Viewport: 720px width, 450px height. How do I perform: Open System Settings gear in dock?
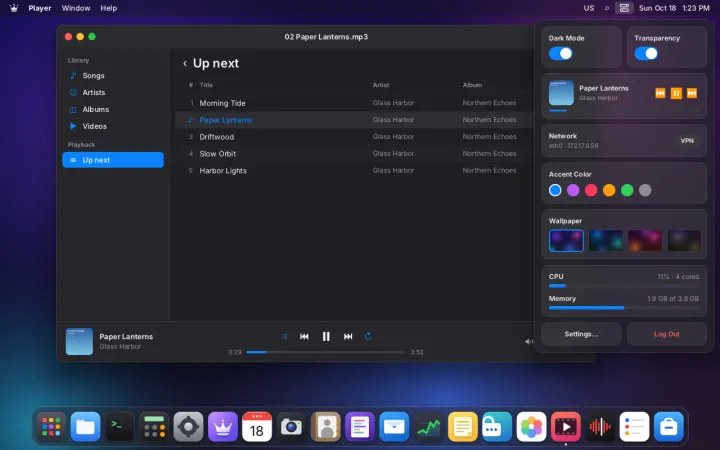point(188,427)
